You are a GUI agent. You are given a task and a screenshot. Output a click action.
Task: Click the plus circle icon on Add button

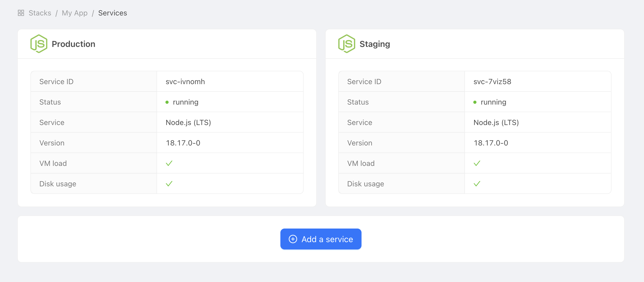[x=293, y=239]
